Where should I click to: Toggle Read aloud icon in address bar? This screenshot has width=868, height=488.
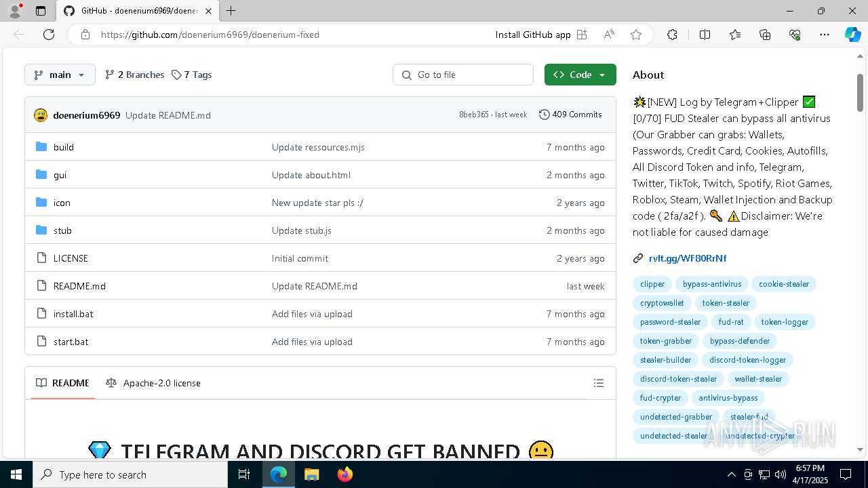[609, 35]
